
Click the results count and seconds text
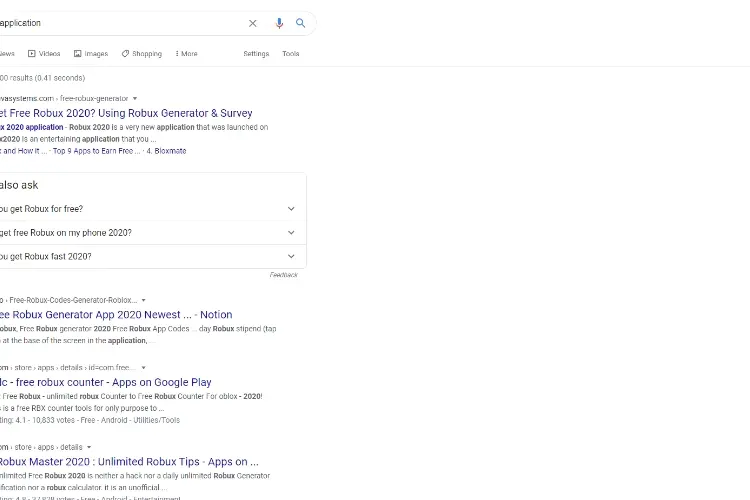(x=43, y=78)
